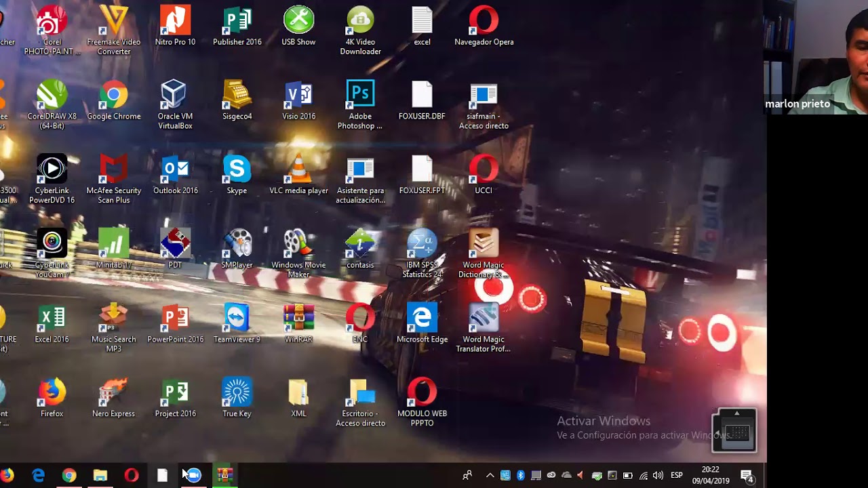The image size is (868, 488).
Task: Open the Zoom taskbar button
Action: tap(193, 476)
